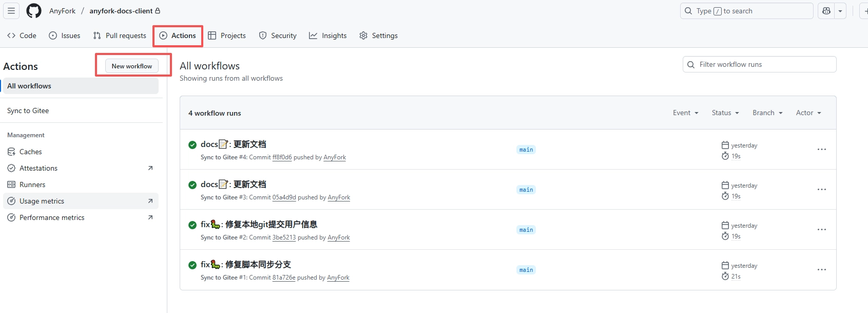Open the Actor filter dropdown

click(808, 113)
